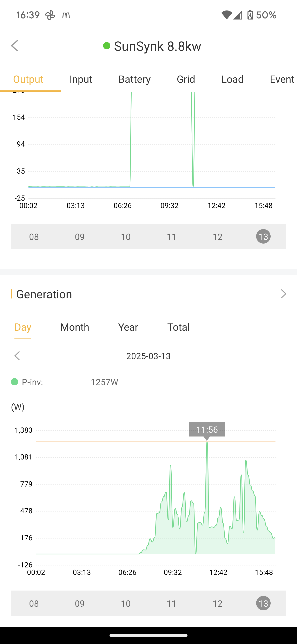Switch to the Battery tab
Image resolution: width=297 pixels, height=644 pixels.
tap(134, 79)
